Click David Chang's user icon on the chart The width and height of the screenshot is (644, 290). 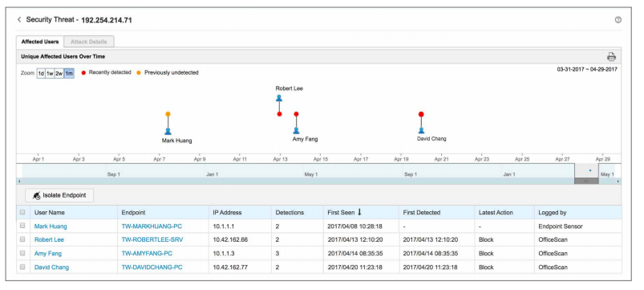[x=421, y=130]
